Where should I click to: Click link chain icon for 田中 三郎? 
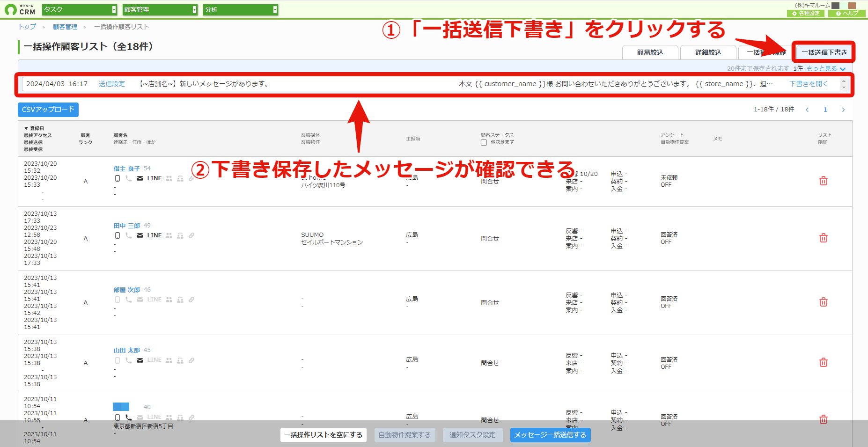(191, 235)
